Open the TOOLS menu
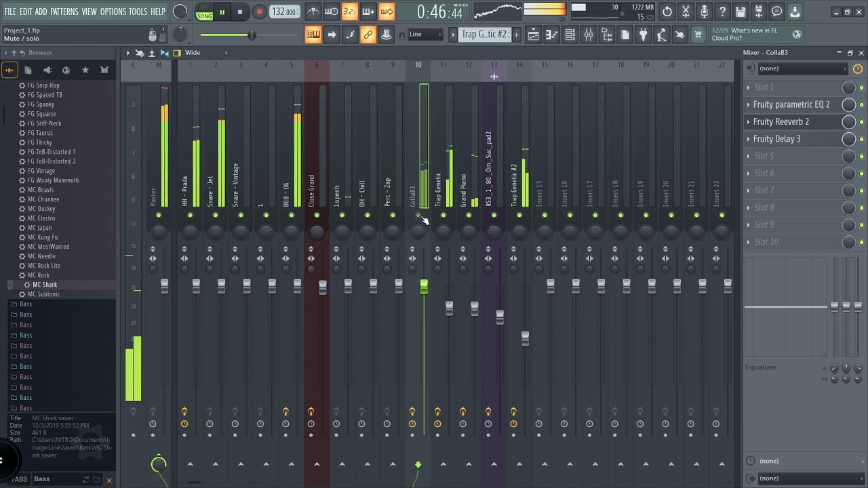 tap(138, 12)
